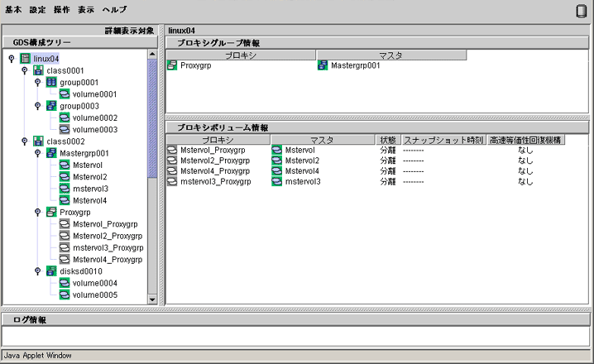
Task: Click the Mstervol2 icon in tree
Action: tap(65, 176)
